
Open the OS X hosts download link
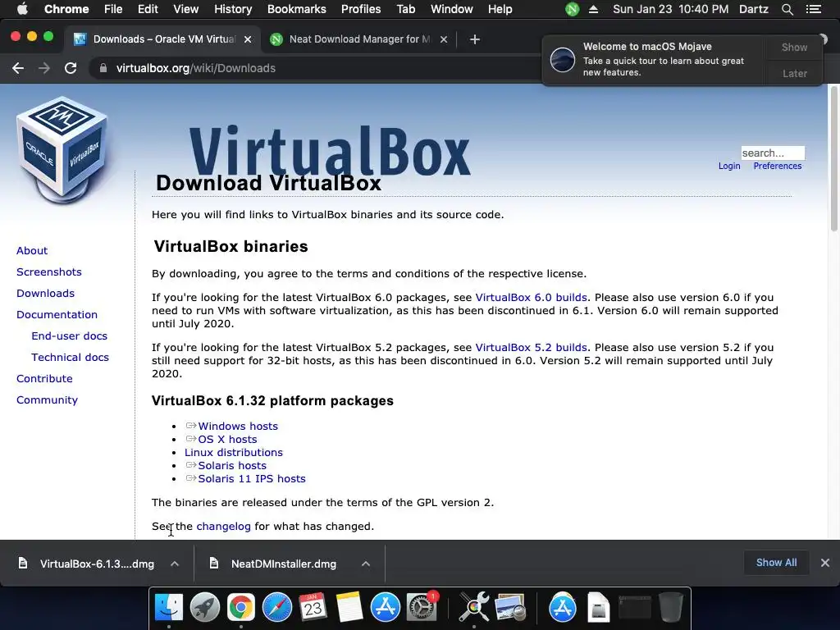228,440
